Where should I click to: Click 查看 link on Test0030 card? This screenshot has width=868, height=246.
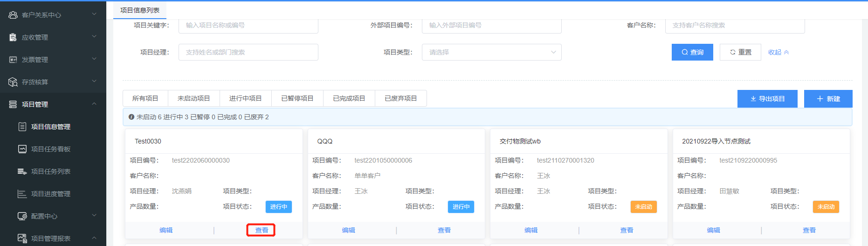261,230
